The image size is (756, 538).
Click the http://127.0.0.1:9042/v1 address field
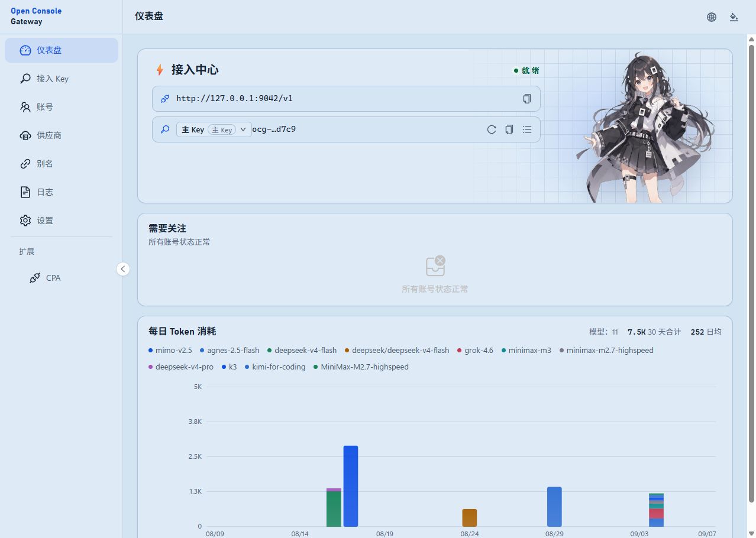pyautogui.click(x=346, y=99)
